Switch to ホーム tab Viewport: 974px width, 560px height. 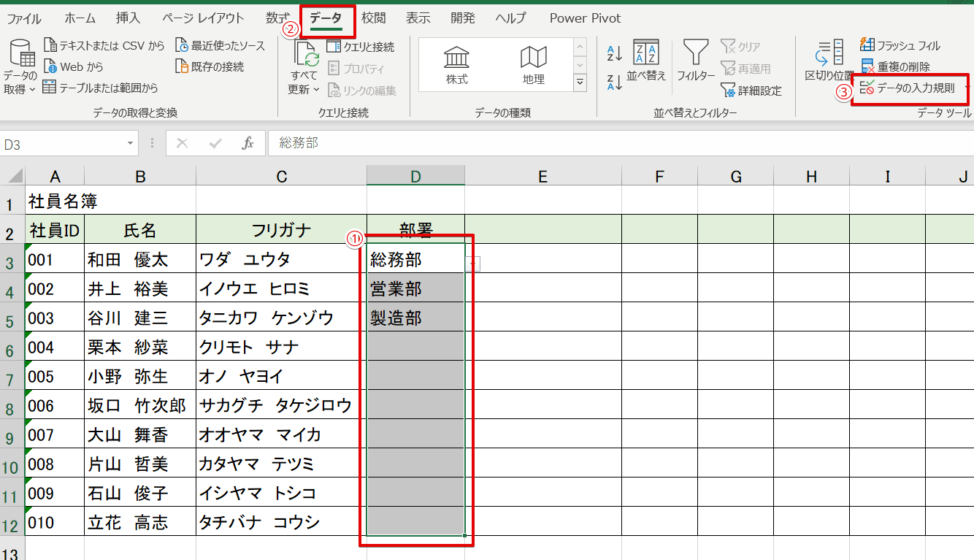[80, 18]
